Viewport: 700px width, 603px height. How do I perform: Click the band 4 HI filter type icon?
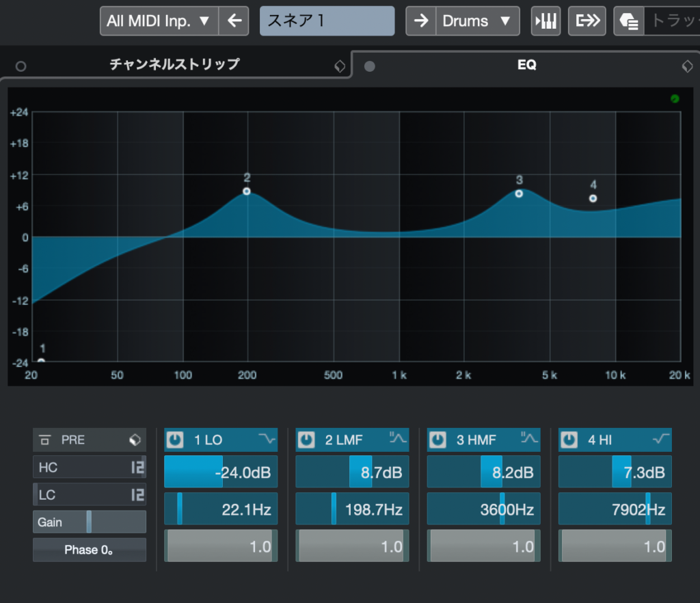click(x=660, y=440)
